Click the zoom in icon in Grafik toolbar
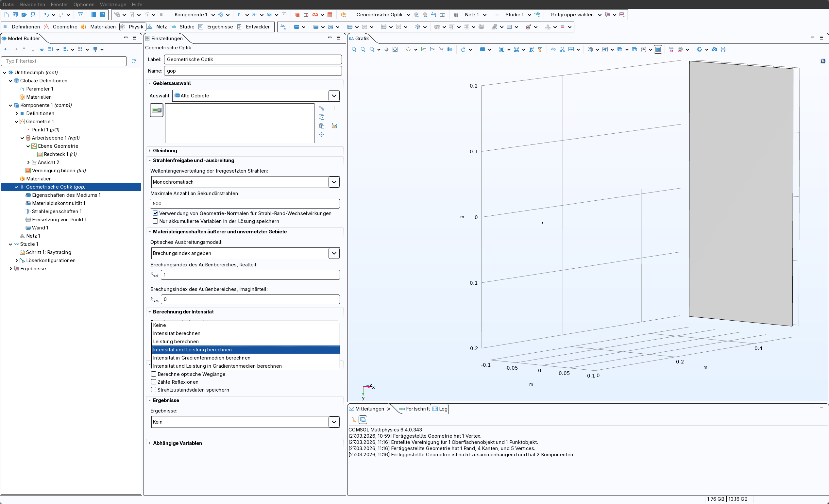829x504 pixels. 354,49
